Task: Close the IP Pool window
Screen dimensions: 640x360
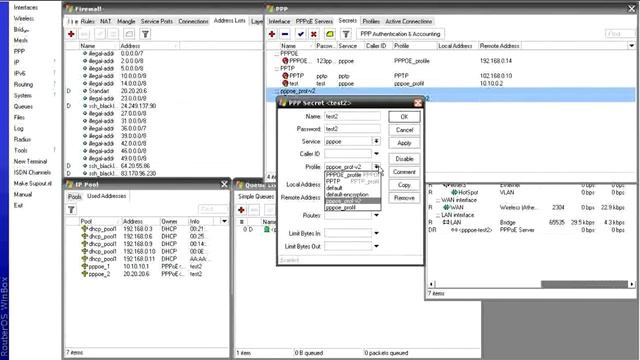Action: [x=224, y=184]
